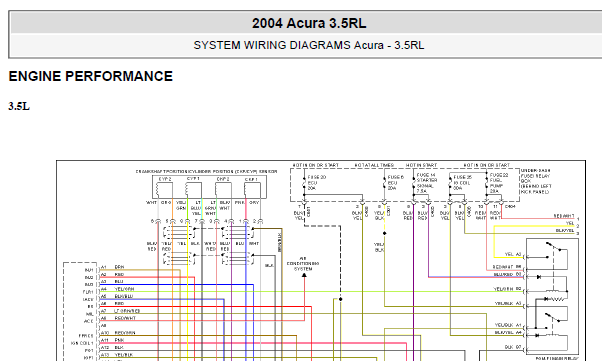
Task: Click the 'HOT IN START' label
Action: coord(422,165)
